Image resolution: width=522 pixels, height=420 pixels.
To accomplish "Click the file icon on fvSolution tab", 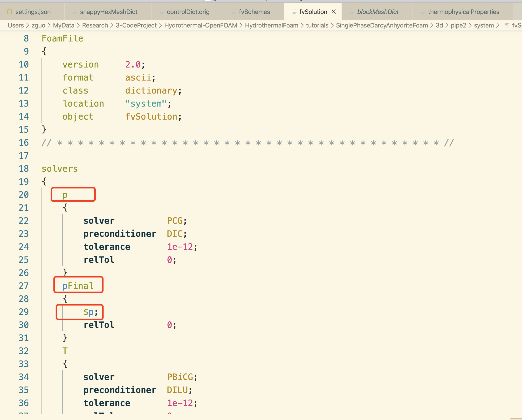I will point(294,12).
